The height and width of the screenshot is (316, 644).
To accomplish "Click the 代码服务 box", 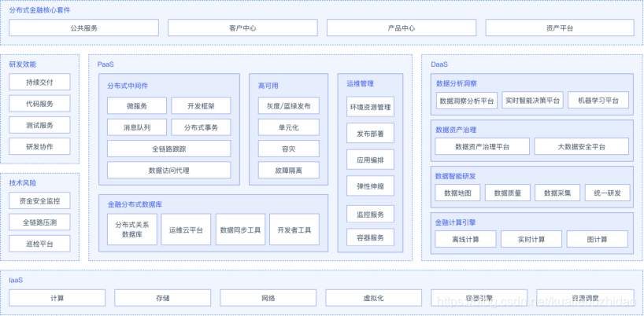I will tap(39, 103).
